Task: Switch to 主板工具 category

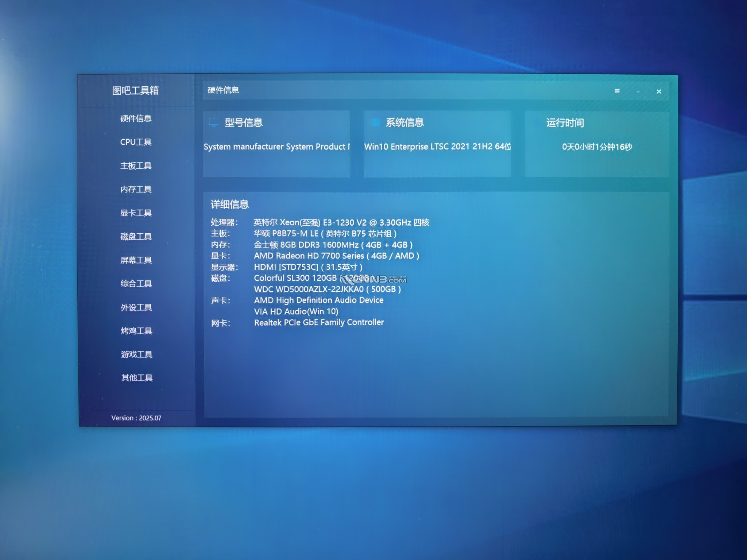Action: click(136, 166)
